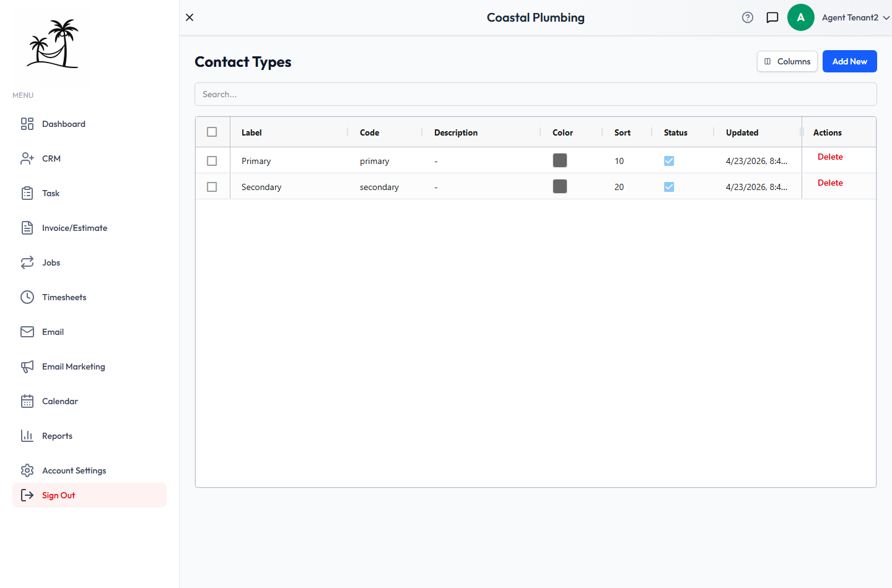Click Secondary row's updated date
Screen dimensions: 892x588
756,187
